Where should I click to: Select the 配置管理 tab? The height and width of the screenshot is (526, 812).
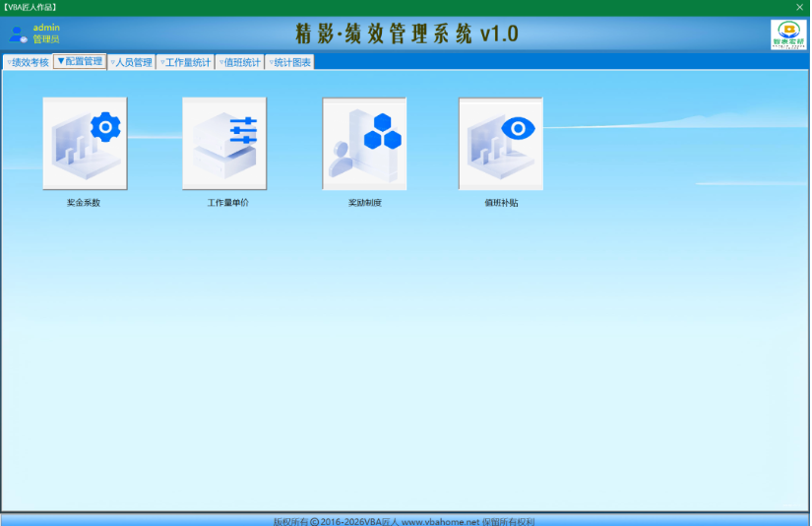(80, 61)
